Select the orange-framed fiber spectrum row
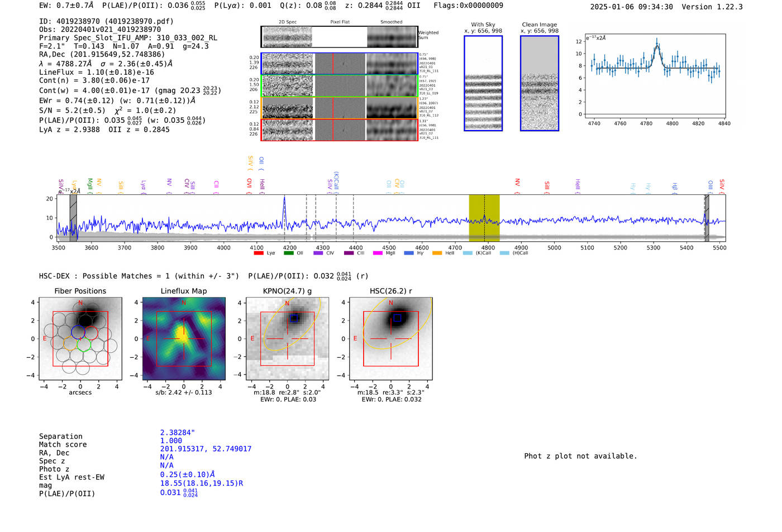Screen dimensions: 782x532 click(x=339, y=108)
